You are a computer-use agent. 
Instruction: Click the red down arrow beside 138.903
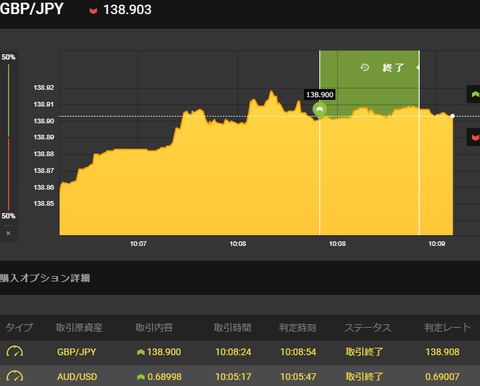[x=93, y=11]
